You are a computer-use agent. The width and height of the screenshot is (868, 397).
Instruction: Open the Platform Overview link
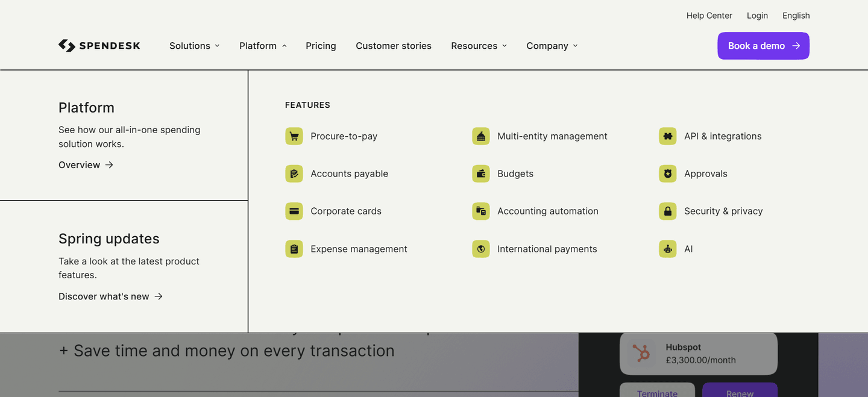(86, 165)
